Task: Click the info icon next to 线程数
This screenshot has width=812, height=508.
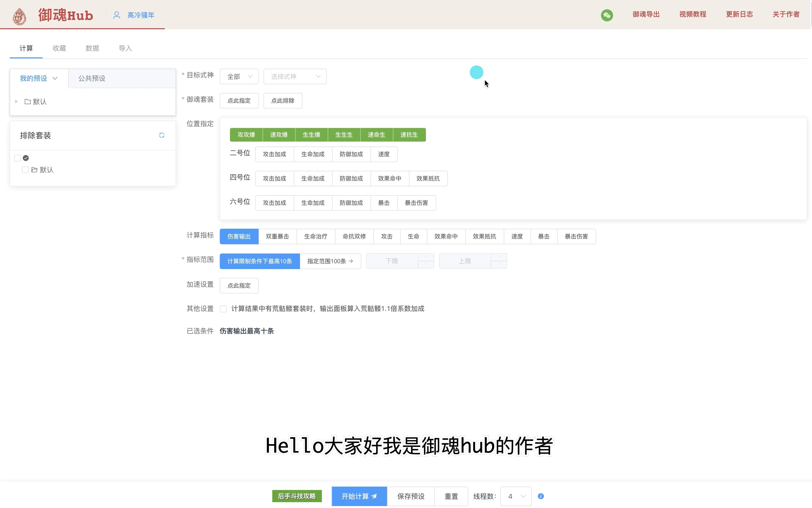Action: [x=540, y=496]
